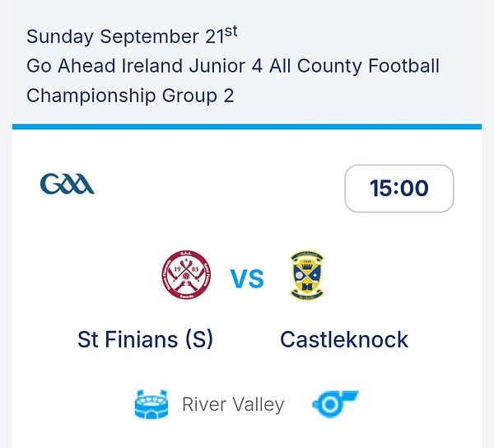Click the blue referee whistle icon
This screenshot has height=448, width=494.
(335, 404)
